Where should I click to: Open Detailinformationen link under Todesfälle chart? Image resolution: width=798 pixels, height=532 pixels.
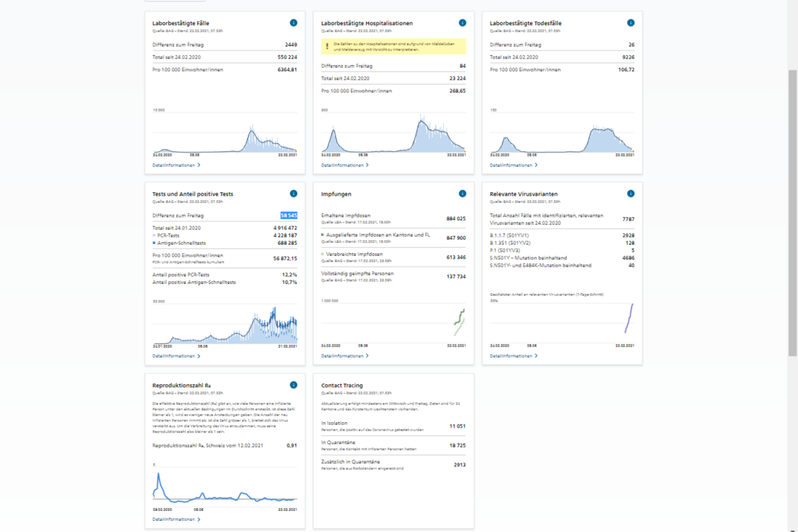tap(514, 165)
